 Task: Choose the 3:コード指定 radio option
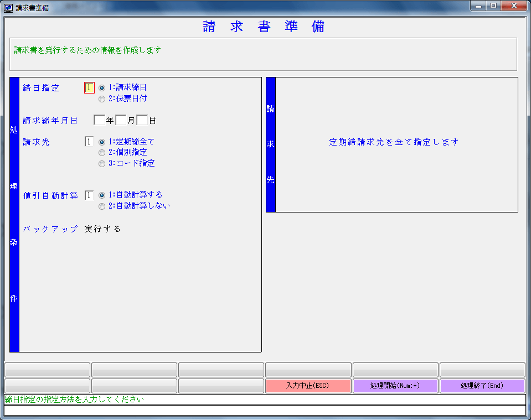point(101,164)
